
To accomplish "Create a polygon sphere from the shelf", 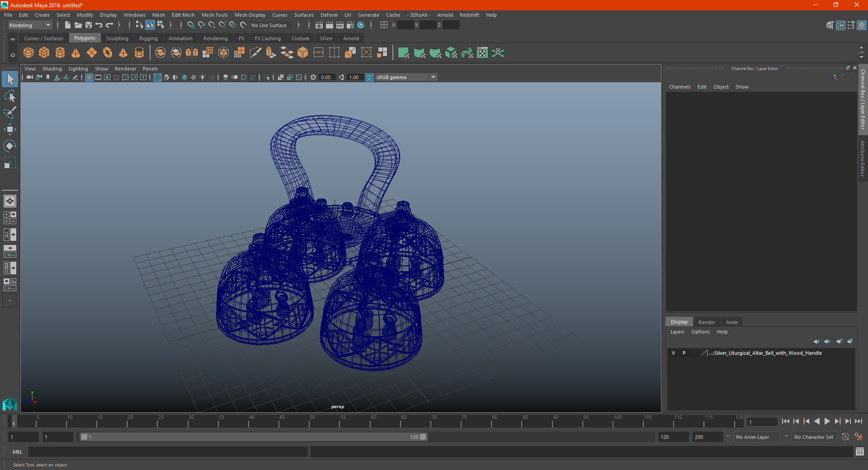I will click(28, 53).
